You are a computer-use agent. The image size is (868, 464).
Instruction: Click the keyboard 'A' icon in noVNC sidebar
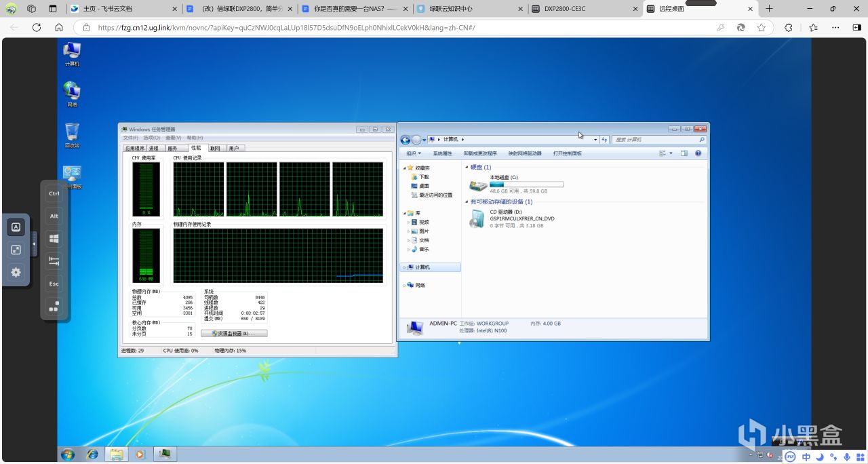(x=16, y=227)
